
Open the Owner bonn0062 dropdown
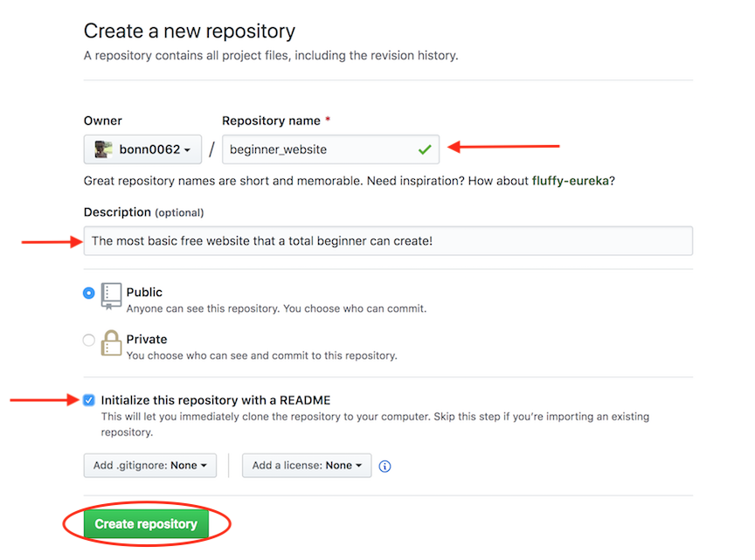142,149
